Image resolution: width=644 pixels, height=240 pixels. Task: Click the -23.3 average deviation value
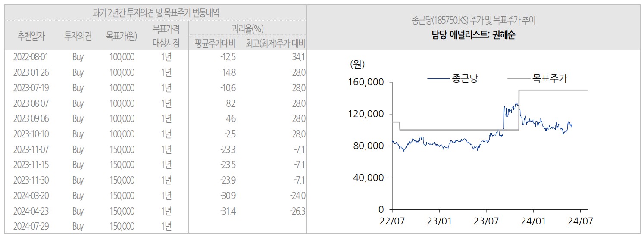point(228,150)
